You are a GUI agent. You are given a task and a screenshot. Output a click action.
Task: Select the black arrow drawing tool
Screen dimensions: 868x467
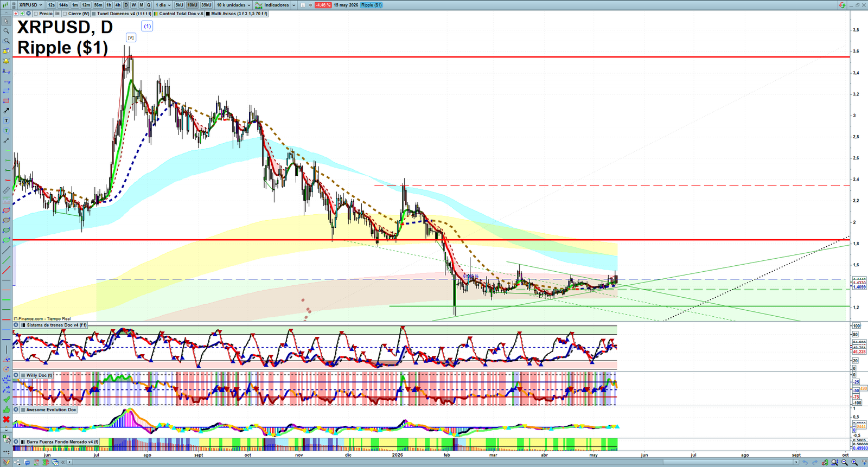pyautogui.click(x=7, y=111)
